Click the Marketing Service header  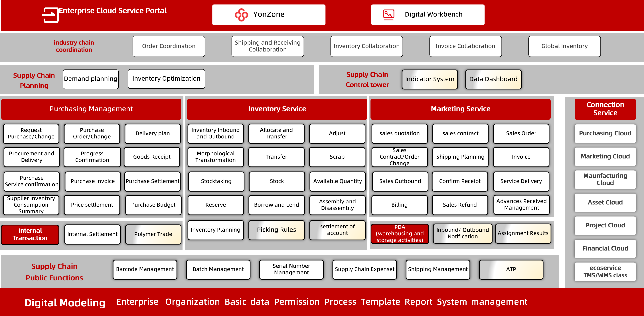coord(460,109)
